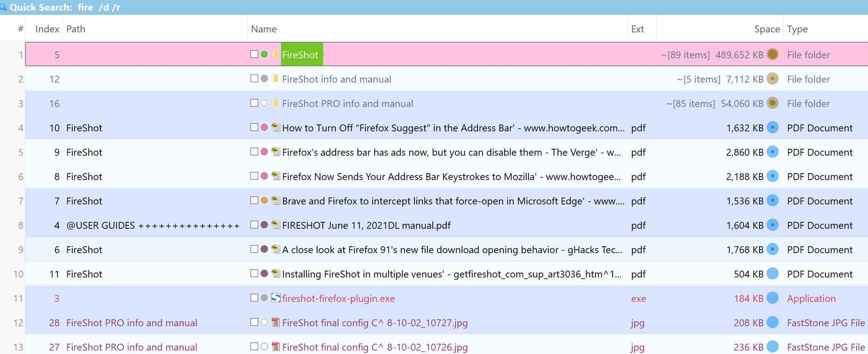
Task: Select 'FIRESHOT June 11, 2021DL manual.pdf' file name
Action: [x=366, y=225]
